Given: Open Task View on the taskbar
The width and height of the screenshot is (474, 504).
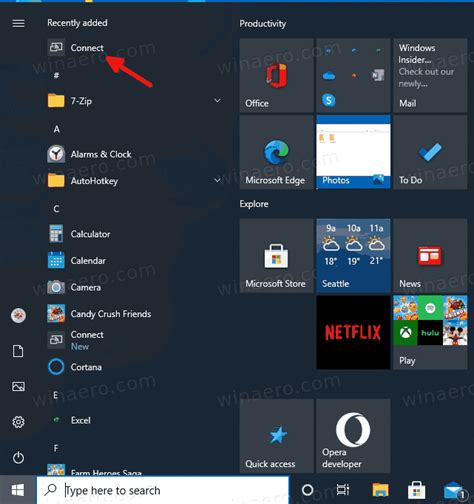Looking at the screenshot, I should point(343,490).
